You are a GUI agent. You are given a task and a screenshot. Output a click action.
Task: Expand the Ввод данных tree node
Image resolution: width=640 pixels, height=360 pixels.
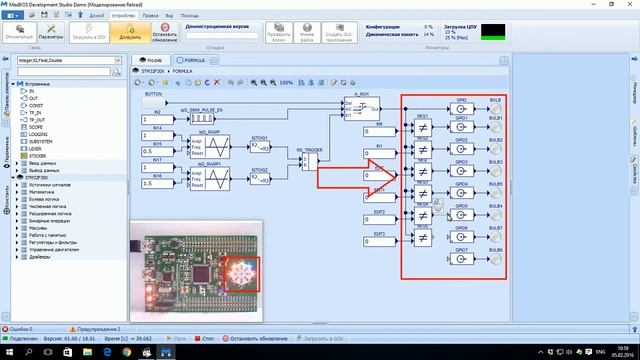(x=18, y=163)
